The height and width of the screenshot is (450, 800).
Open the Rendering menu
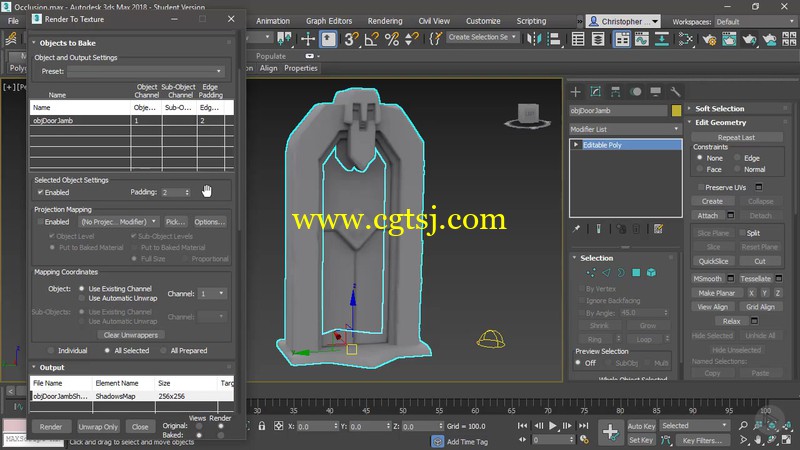(385, 21)
